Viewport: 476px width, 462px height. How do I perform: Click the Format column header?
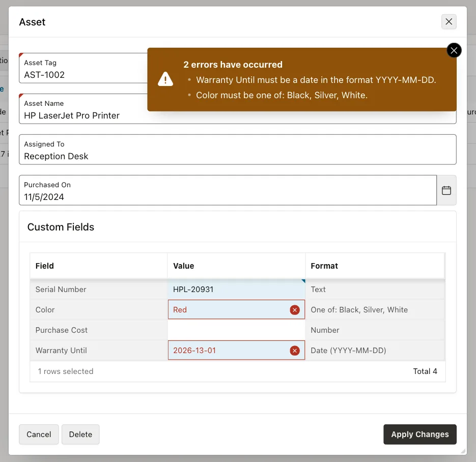click(375, 266)
